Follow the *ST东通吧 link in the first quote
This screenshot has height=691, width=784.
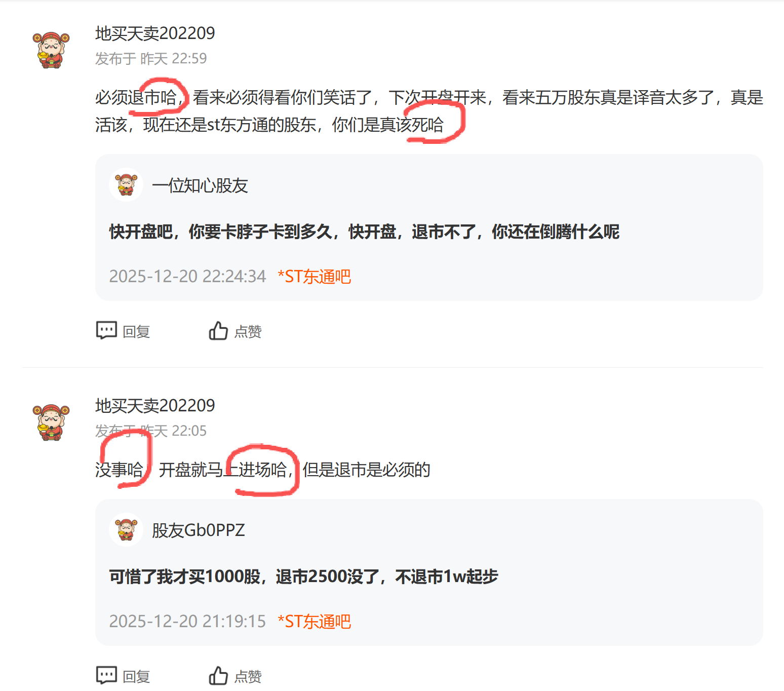pyautogui.click(x=315, y=277)
